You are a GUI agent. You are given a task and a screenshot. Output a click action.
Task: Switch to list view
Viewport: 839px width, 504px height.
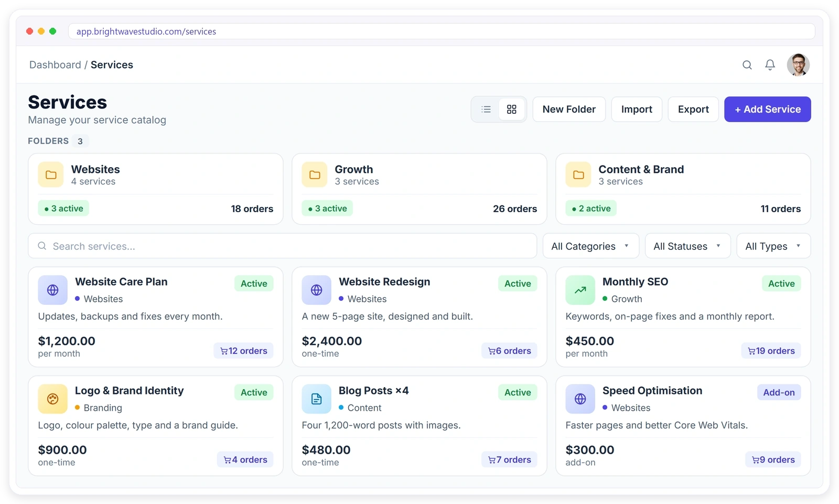[486, 109]
